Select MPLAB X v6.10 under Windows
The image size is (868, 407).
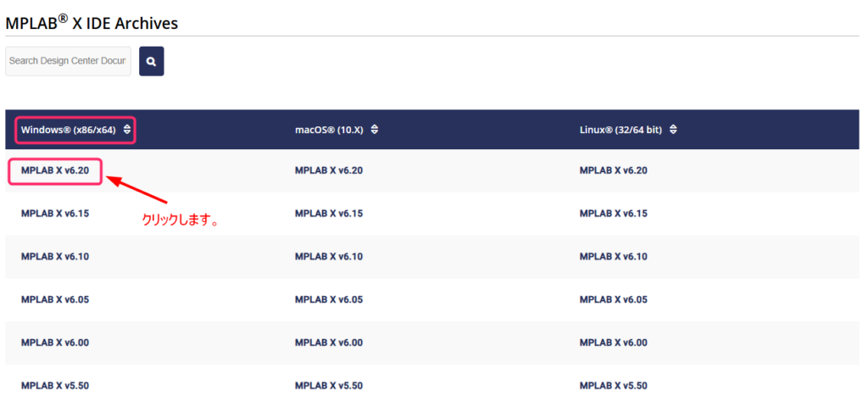(x=55, y=257)
